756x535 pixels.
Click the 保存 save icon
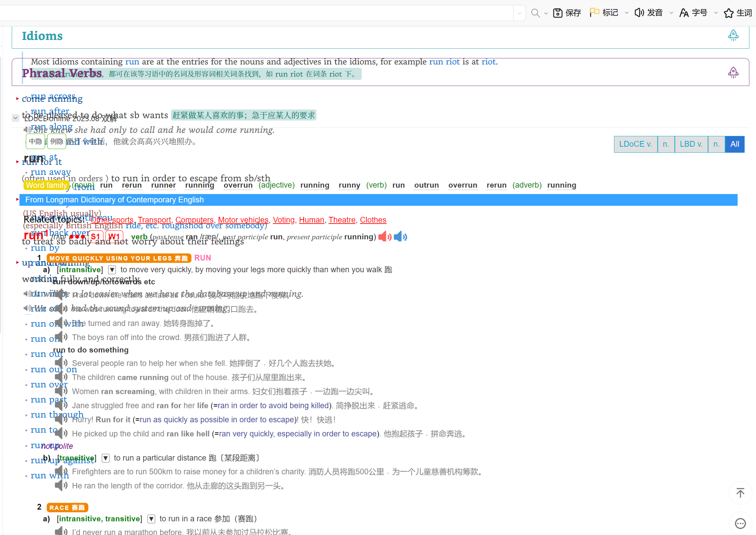pyautogui.click(x=558, y=13)
